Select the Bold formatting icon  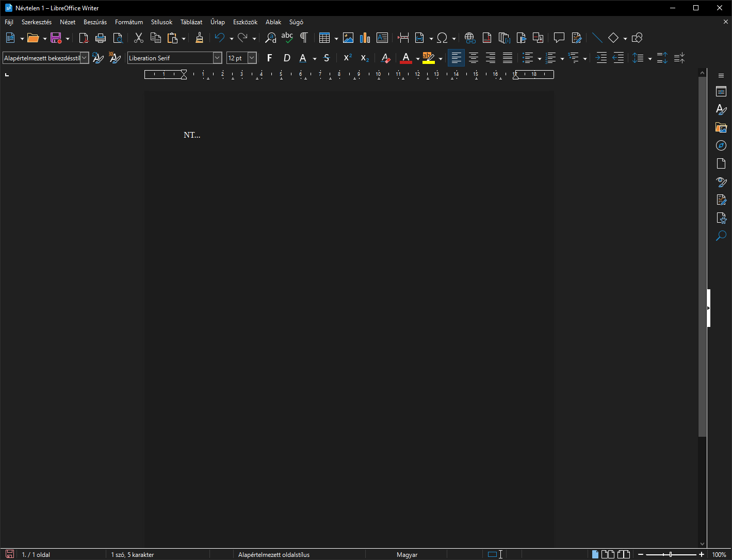269,58
